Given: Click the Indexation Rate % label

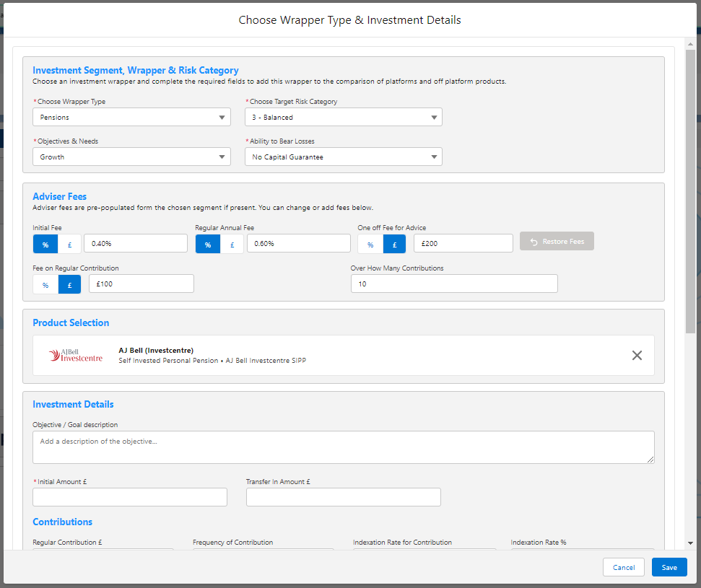Looking at the screenshot, I should coord(539,542).
